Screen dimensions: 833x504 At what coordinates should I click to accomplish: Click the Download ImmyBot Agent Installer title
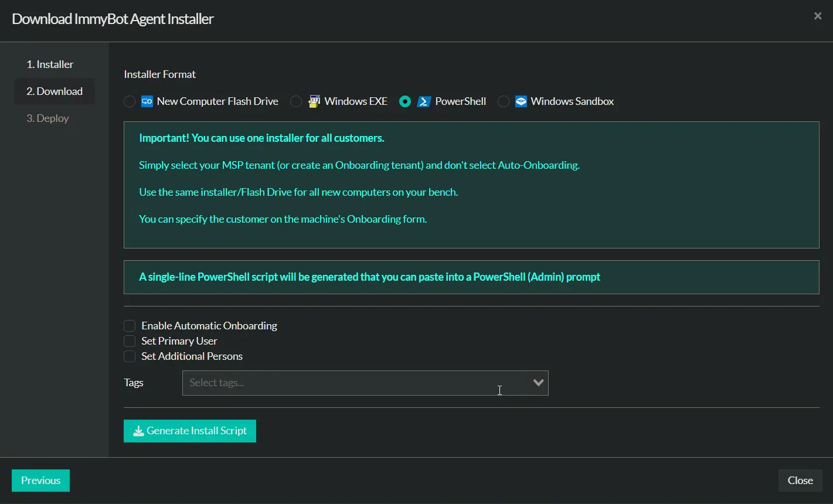tap(113, 19)
